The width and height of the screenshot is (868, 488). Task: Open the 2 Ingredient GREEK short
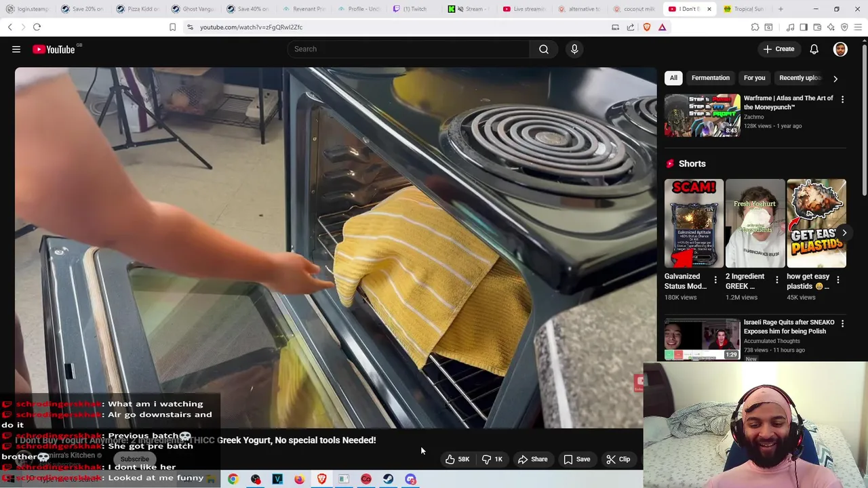point(755,223)
